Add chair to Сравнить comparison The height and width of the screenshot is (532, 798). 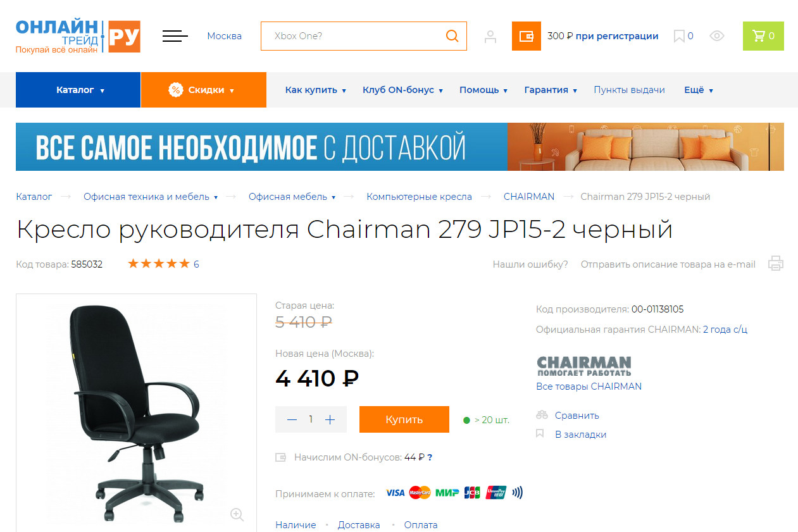[x=577, y=416]
